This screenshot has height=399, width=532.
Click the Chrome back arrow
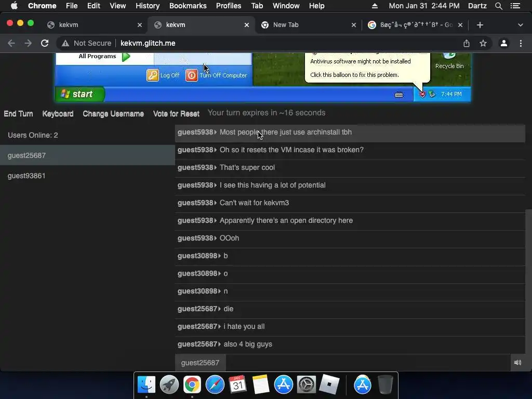click(11, 43)
